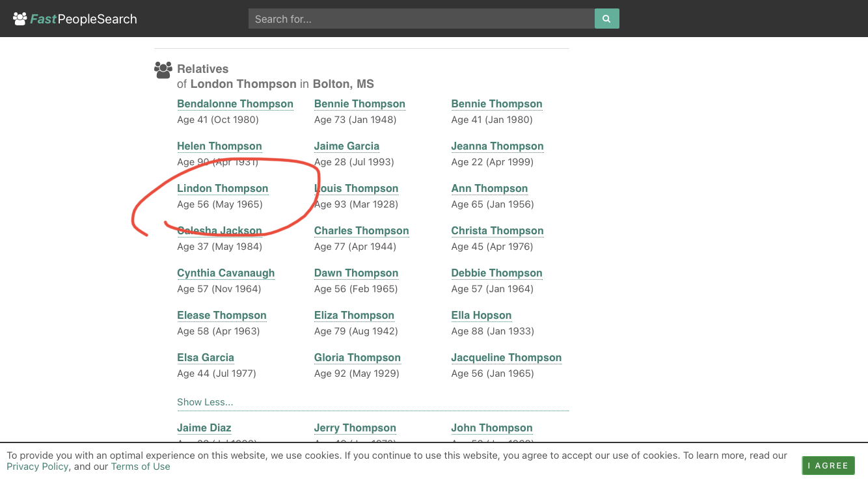Click text 'Age 65 (Jan 1956)'
This screenshot has height=488, width=868.
click(x=493, y=204)
